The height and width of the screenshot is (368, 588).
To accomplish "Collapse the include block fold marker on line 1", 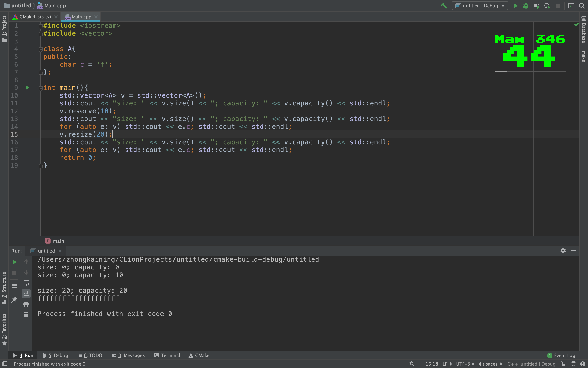I will [41, 26].
